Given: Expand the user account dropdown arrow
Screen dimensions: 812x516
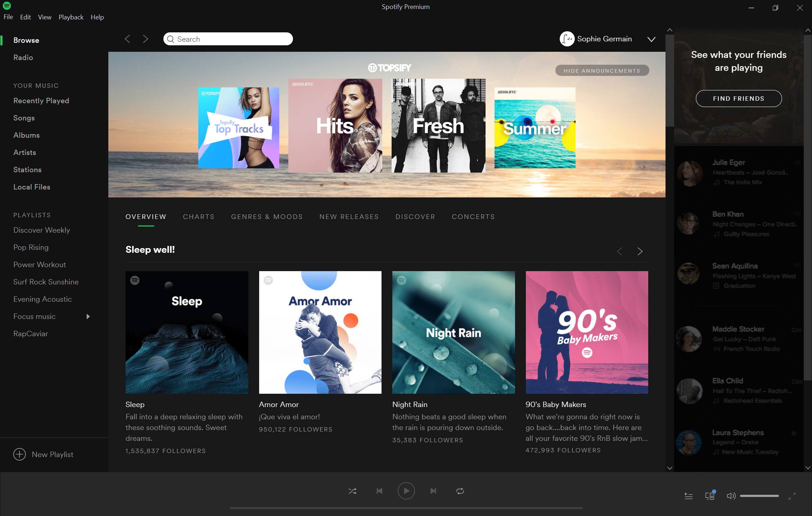Looking at the screenshot, I should (x=651, y=39).
